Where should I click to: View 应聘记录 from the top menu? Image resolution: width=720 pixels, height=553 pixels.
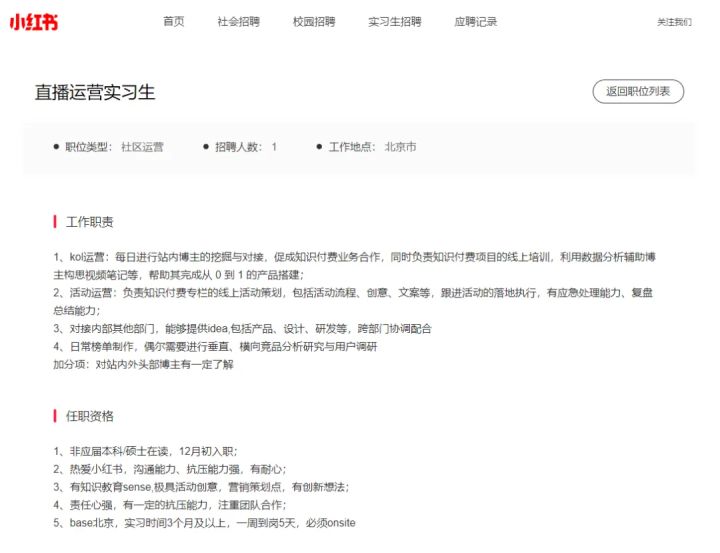475,21
